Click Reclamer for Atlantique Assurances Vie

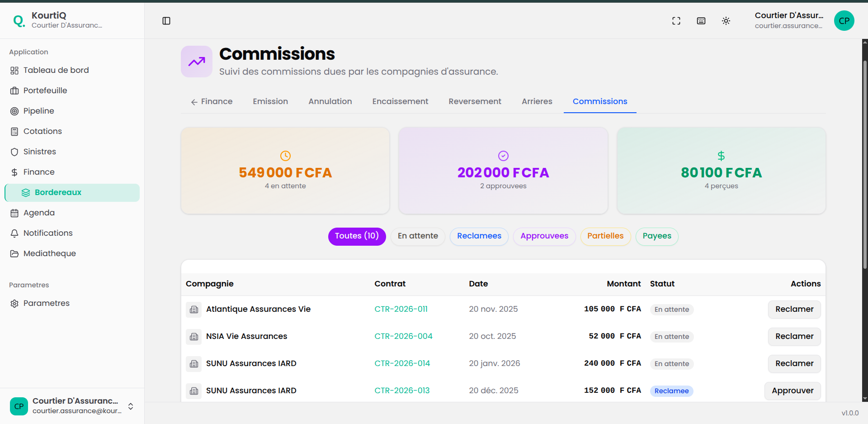pyautogui.click(x=794, y=309)
